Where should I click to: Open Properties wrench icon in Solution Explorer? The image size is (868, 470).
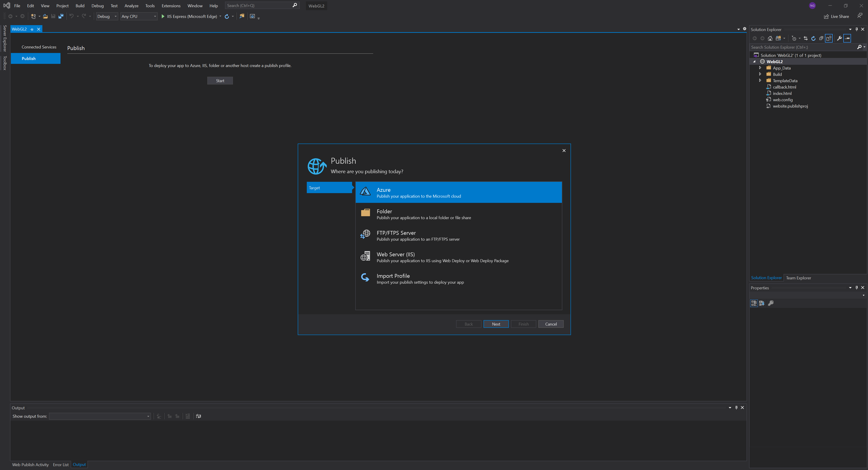(x=839, y=38)
